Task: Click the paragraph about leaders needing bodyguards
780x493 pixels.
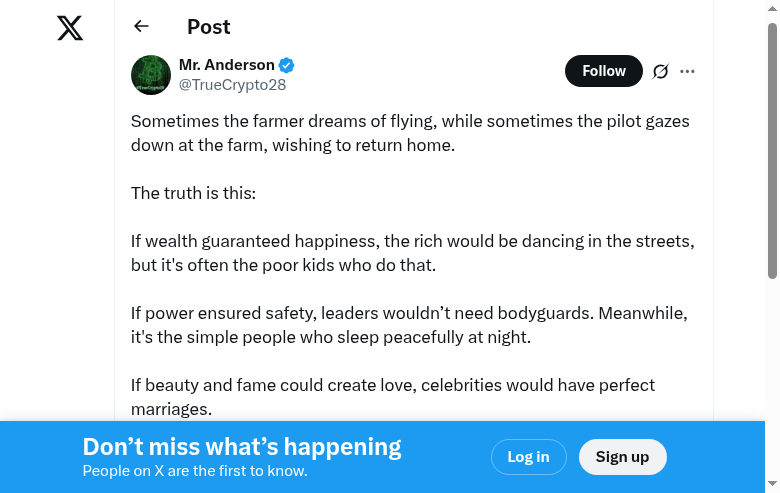Action: pos(410,325)
